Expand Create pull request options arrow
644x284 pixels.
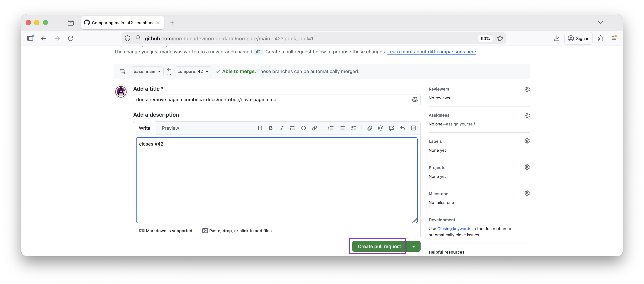(413, 247)
